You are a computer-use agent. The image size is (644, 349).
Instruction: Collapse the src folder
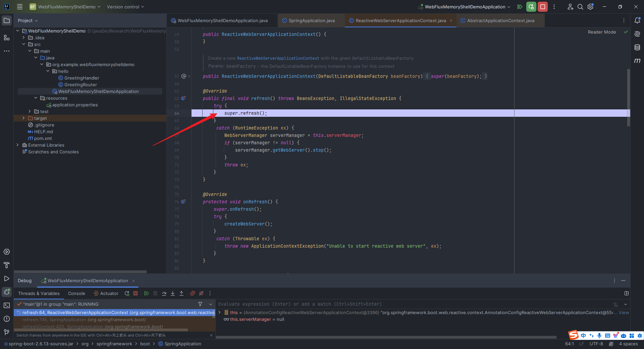coord(23,44)
